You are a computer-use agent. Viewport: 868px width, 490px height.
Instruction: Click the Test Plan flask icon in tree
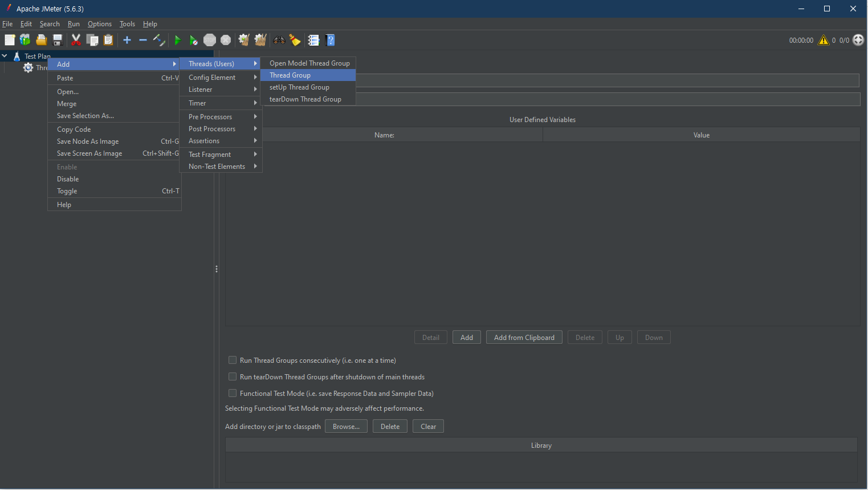17,56
